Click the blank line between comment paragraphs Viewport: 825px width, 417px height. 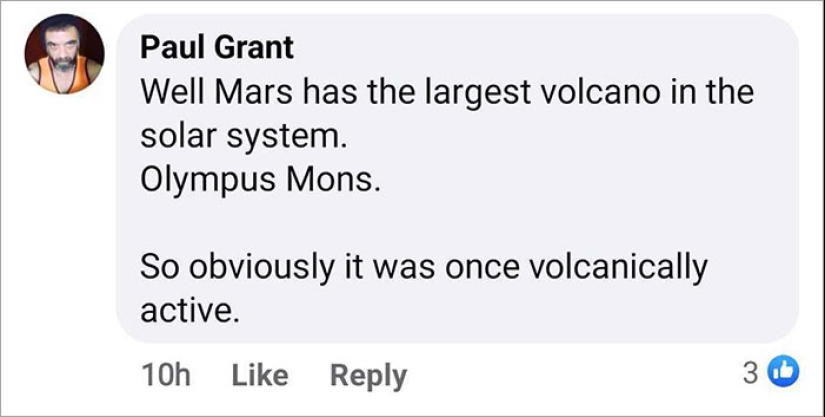[400, 226]
